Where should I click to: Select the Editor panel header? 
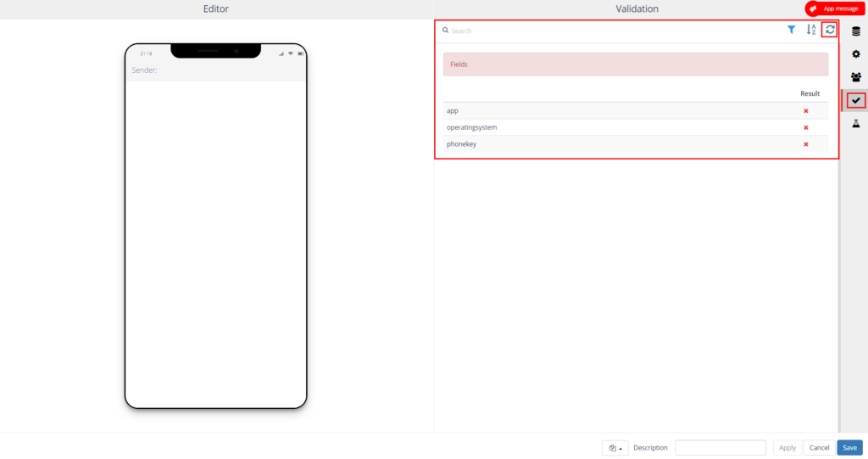click(216, 8)
